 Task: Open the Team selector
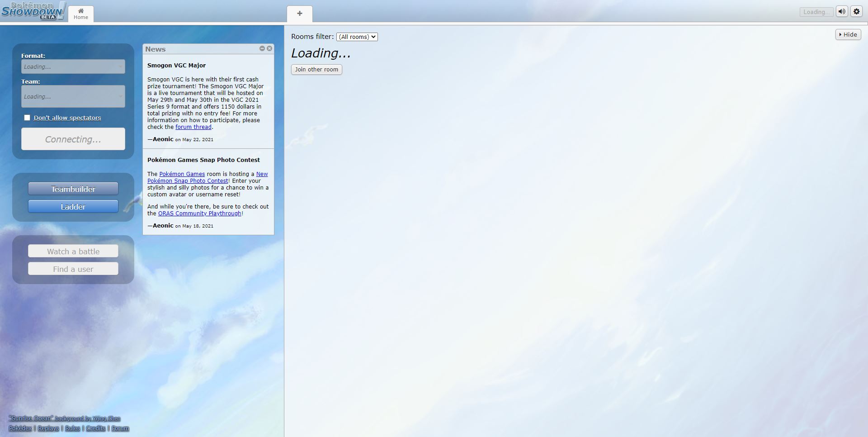(x=73, y=96)
